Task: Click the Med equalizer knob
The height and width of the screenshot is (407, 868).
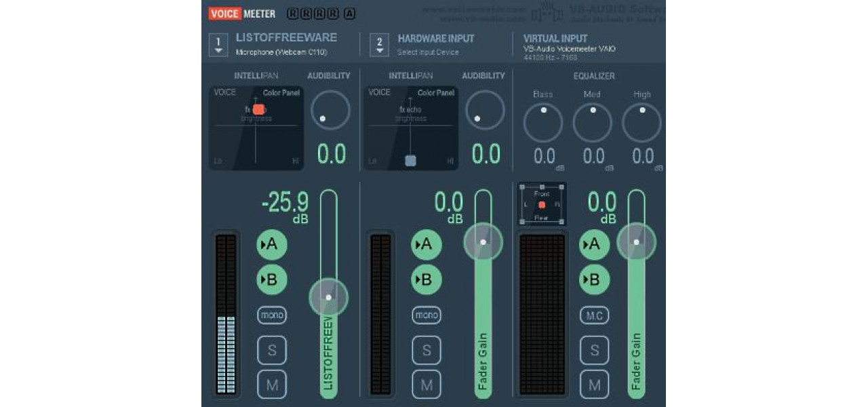Action: click(x=593, y=123)
